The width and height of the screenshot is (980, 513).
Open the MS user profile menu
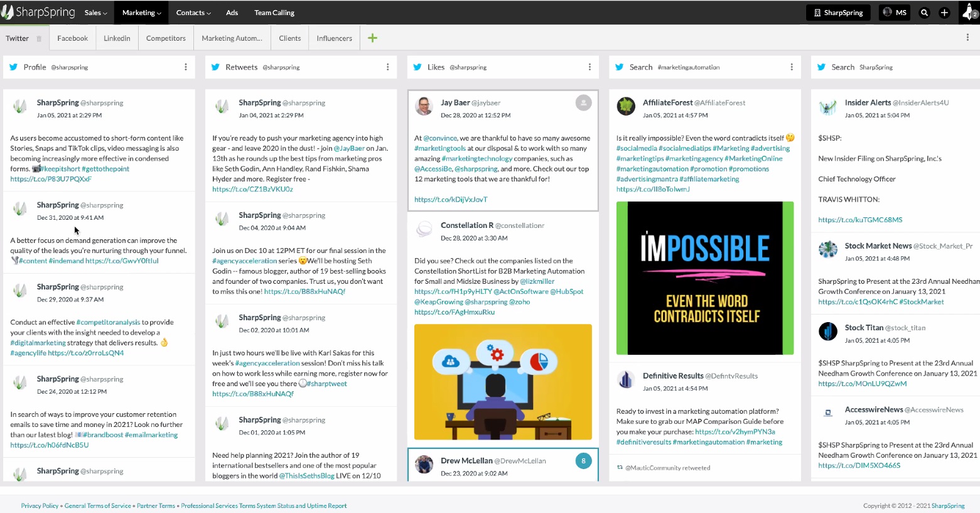[895, 13]
